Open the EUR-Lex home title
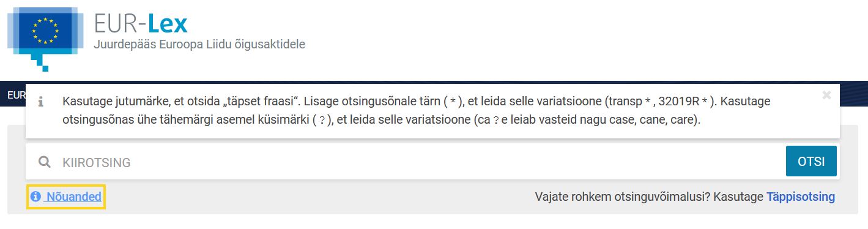 (x=141, y=23)
